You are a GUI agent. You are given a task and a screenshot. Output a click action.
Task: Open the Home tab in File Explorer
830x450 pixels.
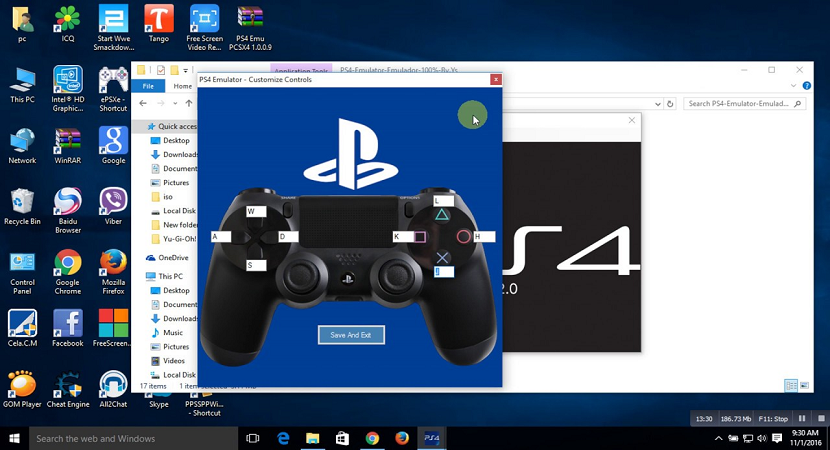182,86
